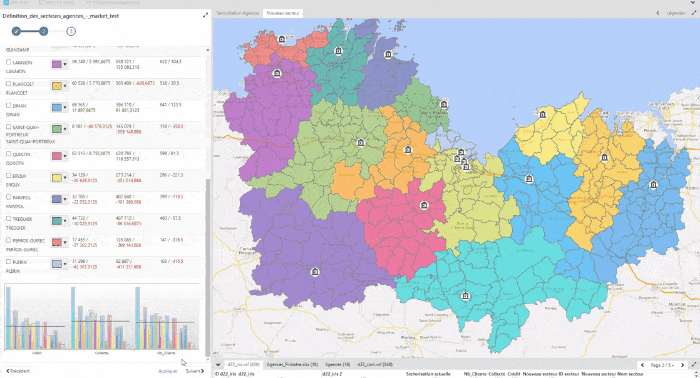
Task: Open color dropdown arrow for TREGUIER
Action: click(x=65, y=221)
